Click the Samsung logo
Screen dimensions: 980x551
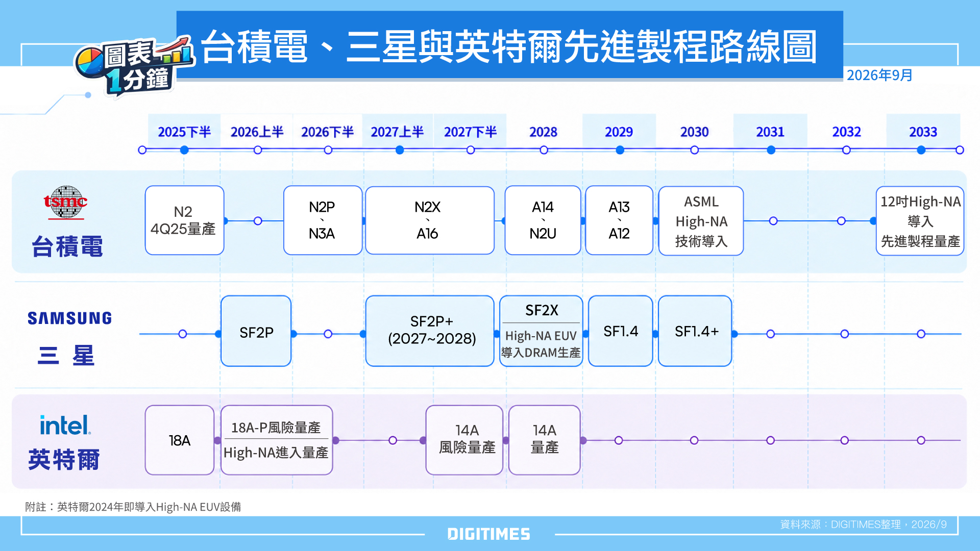70,318
